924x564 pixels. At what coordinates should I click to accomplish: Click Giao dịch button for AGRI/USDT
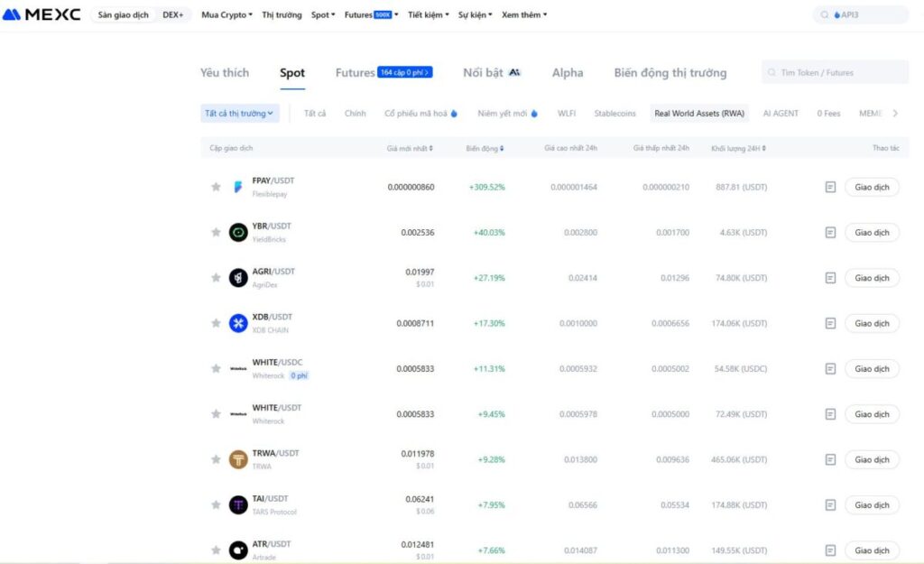click(873, 278)
